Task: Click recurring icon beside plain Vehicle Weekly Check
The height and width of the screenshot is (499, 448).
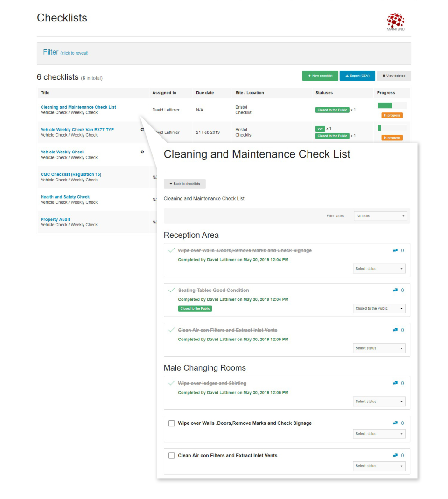Action: point(142,152)
